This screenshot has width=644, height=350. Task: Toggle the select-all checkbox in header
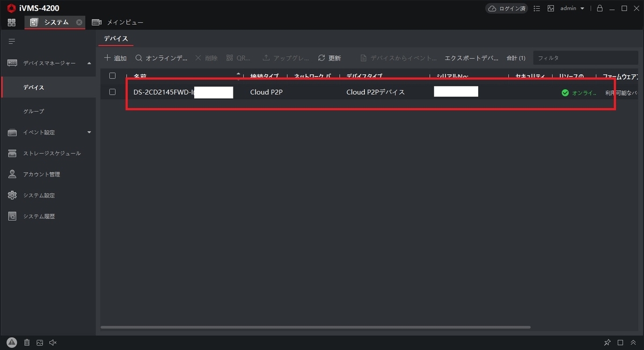click(x=112, y=76)
